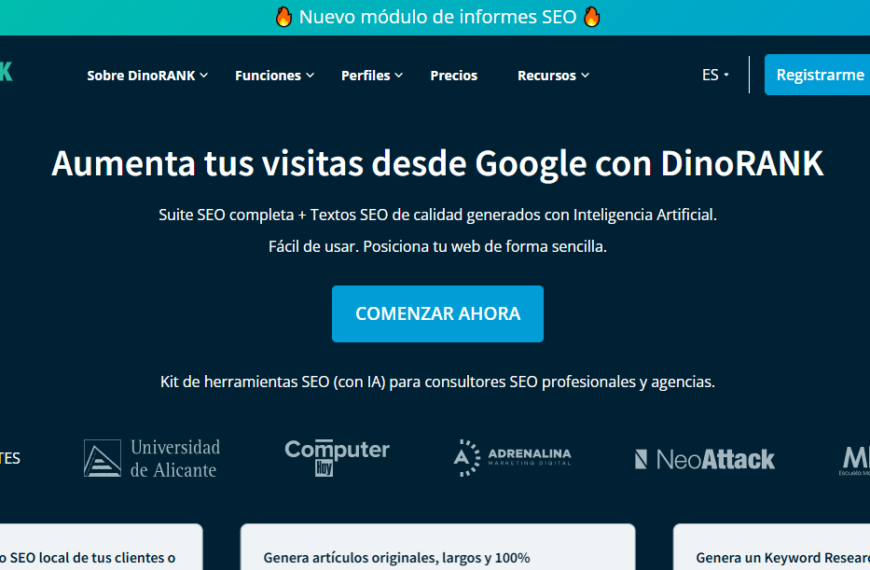Image resolution: width=870 pixels, height=570 pixels.
Task: Open the Nuevo módulo de informes SEO banner
Action: 438,17
